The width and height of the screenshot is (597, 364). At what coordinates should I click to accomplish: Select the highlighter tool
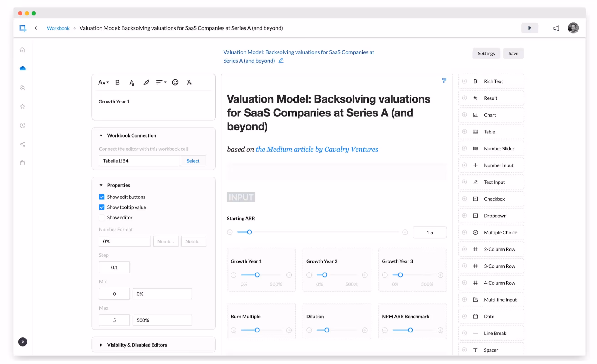tap(146, 83)
